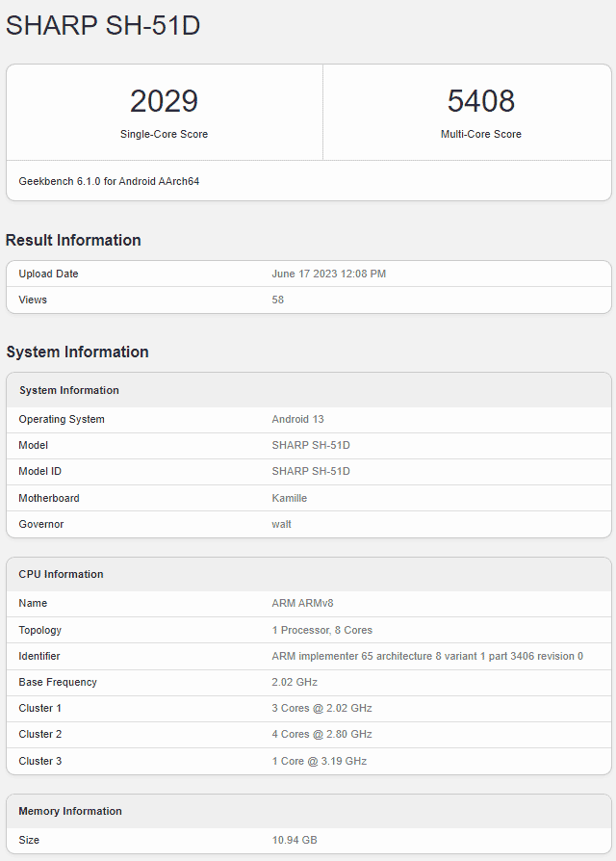Select SHARP SH-51D in the Model ID row

(311, 471)
